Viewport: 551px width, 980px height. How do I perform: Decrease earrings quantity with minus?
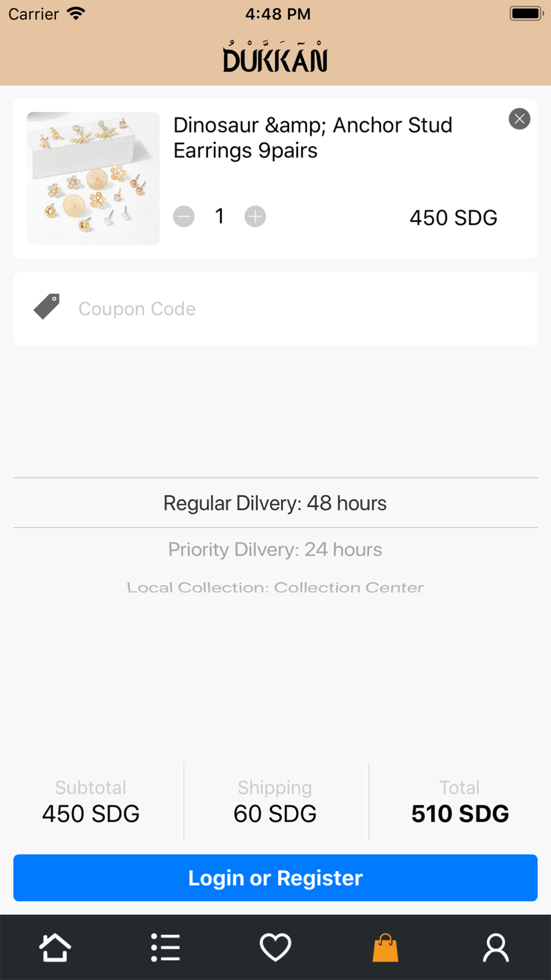click(184, 217)
